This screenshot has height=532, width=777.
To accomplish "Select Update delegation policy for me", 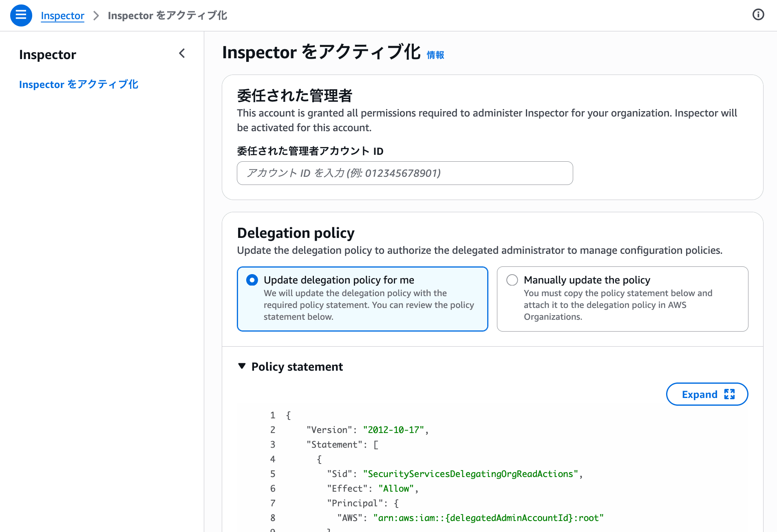I will (x=362, y=299).
